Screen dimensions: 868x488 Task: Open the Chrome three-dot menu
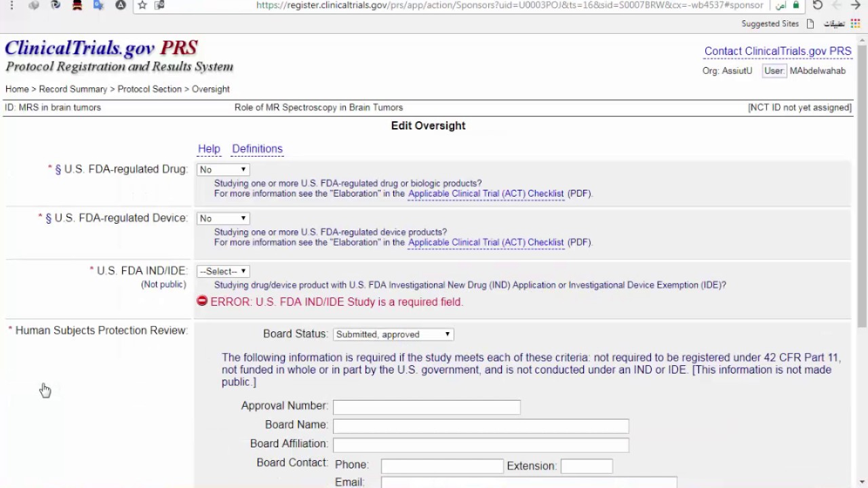click(12, 5)
